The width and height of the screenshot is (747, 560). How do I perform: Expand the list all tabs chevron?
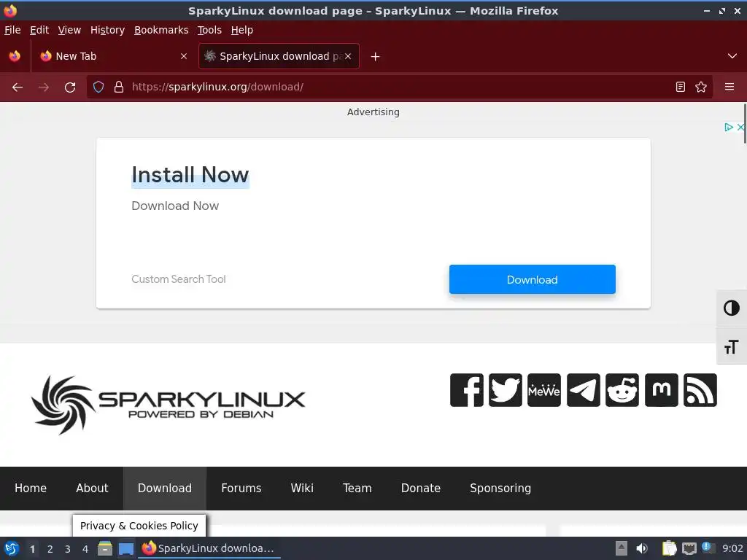tap(732, 56)
